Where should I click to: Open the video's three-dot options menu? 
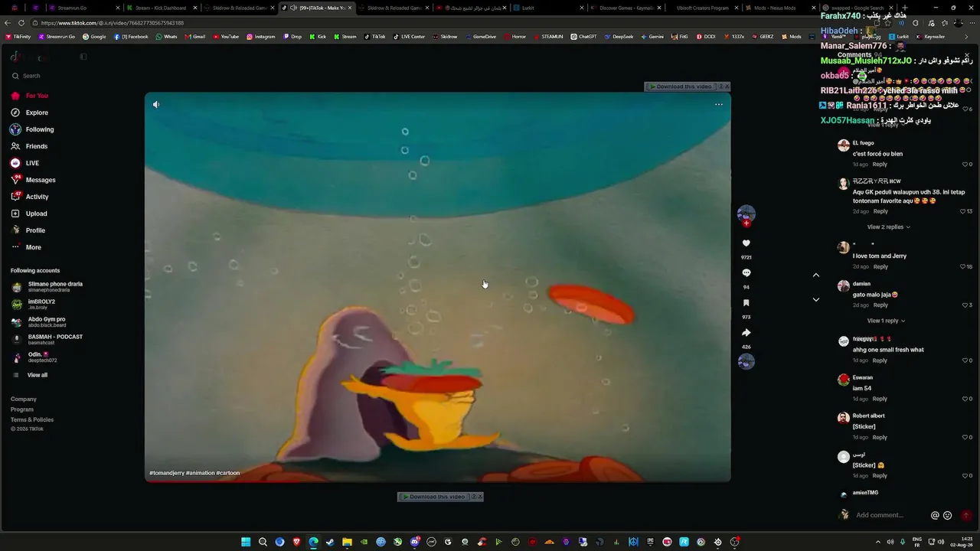pyautogui.click(x=718, y=104)
